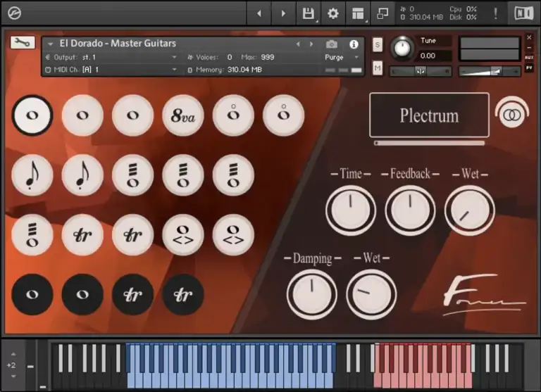Click the Plectrum mode display
The height and width of the screenshot is (392, 541).
[x=429, y=115]
